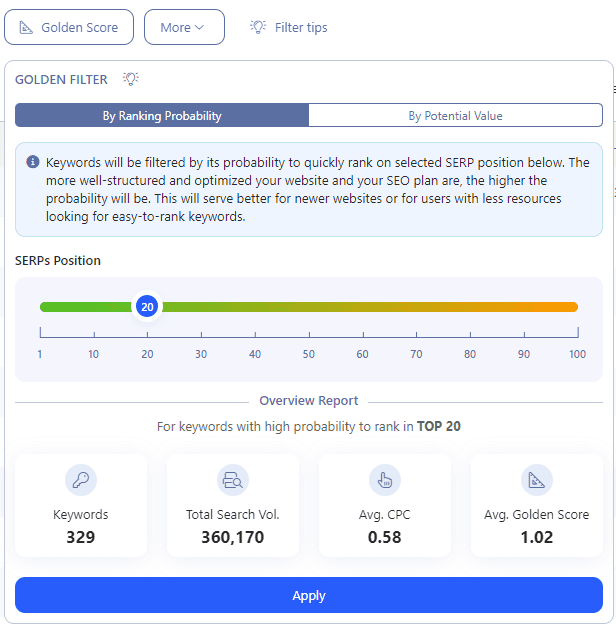Click the info icon in the blue notice
This screenshot has width=616, height=630.
(x=33, y=162)
